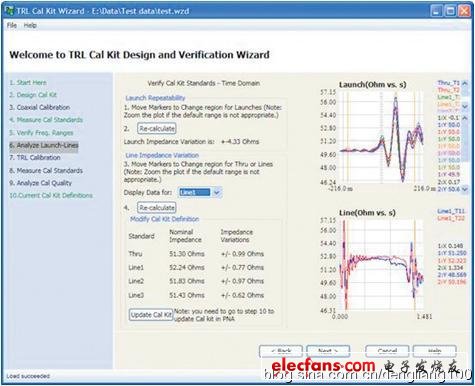The height and width of the screenshot is (386, 475).
Task: Go to step 10 Current Cal Kit Definitions
Action: point(51,195)
